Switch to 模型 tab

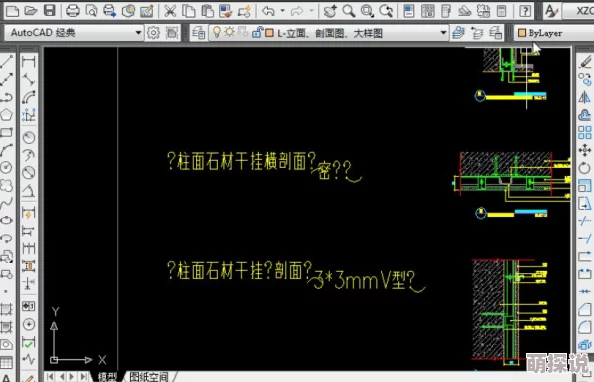coord(108,377)
